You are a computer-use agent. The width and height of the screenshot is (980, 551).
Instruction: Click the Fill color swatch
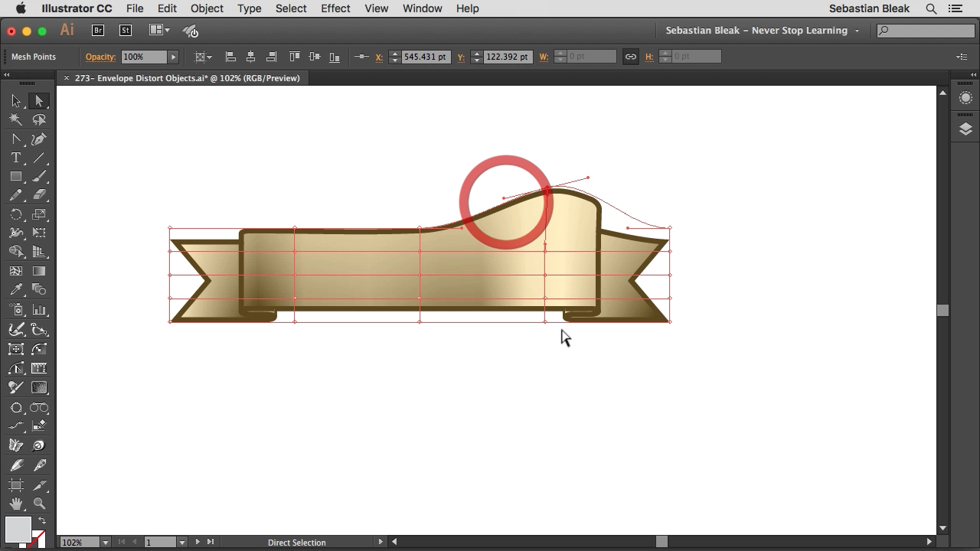tap(18, 529)
